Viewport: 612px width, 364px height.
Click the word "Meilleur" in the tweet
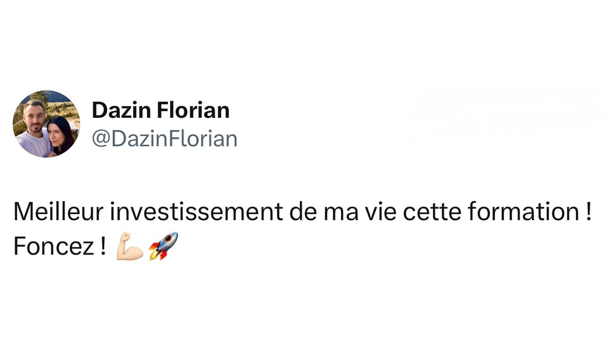coord(57,212)
